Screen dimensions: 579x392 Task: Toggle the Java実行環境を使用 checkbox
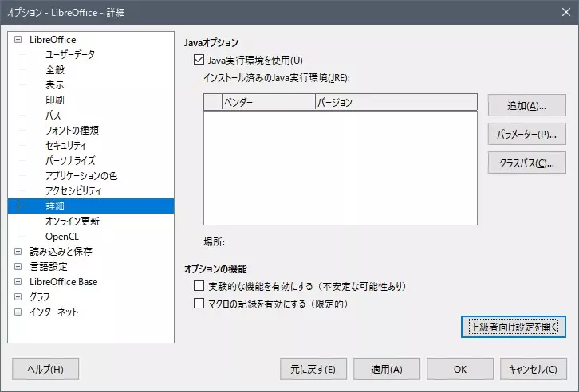click(199, 60)
